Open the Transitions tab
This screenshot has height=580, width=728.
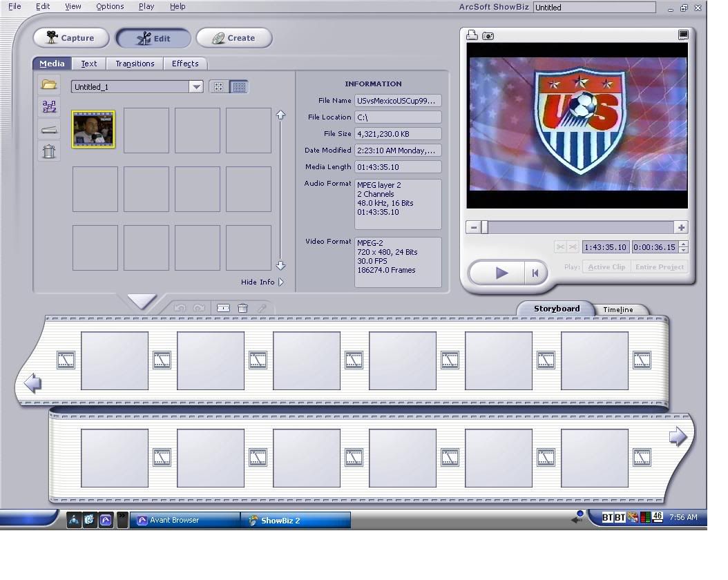click(x=135, y=64)
